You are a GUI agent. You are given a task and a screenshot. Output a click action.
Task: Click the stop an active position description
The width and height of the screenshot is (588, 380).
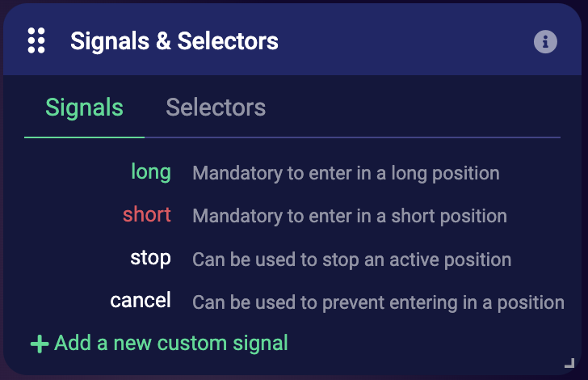[x=351, y=260]
